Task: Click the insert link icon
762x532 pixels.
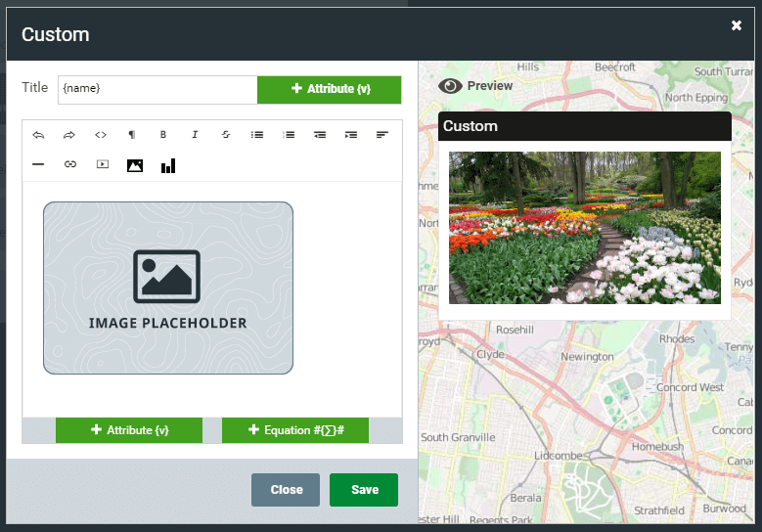Action: (69, 165)
